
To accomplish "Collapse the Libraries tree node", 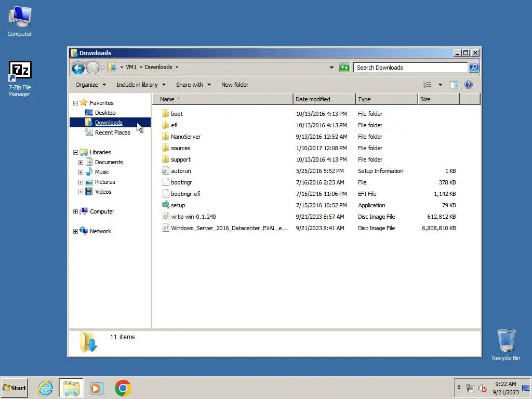I will tap(76, 152).
